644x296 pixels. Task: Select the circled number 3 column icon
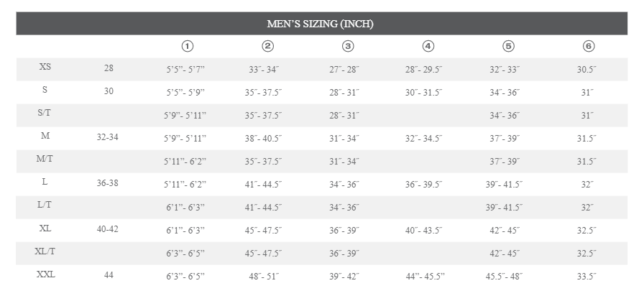[348, 46]
